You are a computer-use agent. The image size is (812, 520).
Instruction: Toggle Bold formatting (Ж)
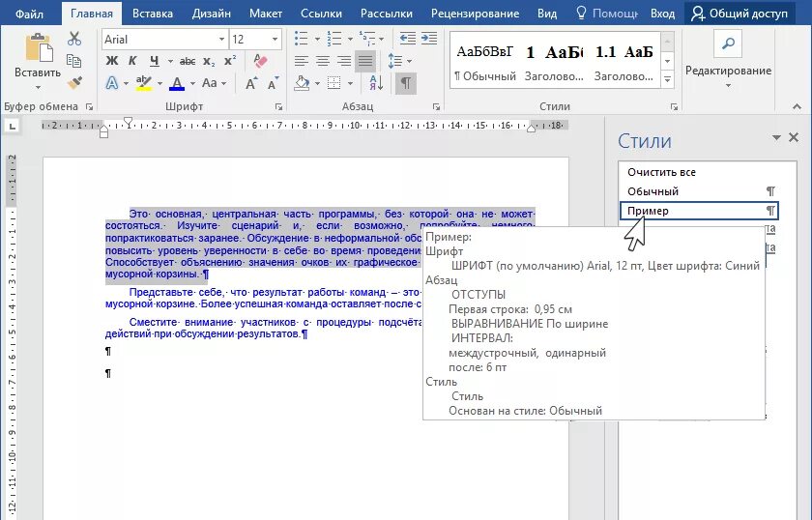click(x=112, y=61)
